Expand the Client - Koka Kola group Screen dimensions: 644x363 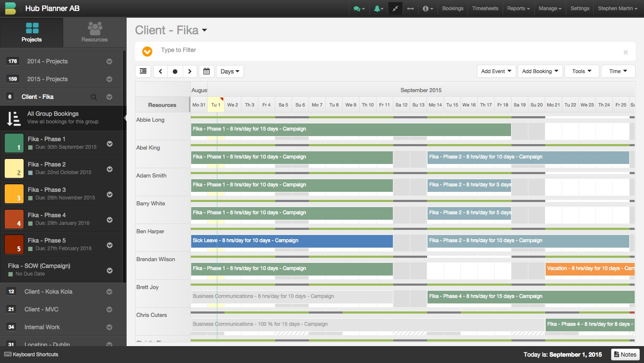click(x=109, y=292)
